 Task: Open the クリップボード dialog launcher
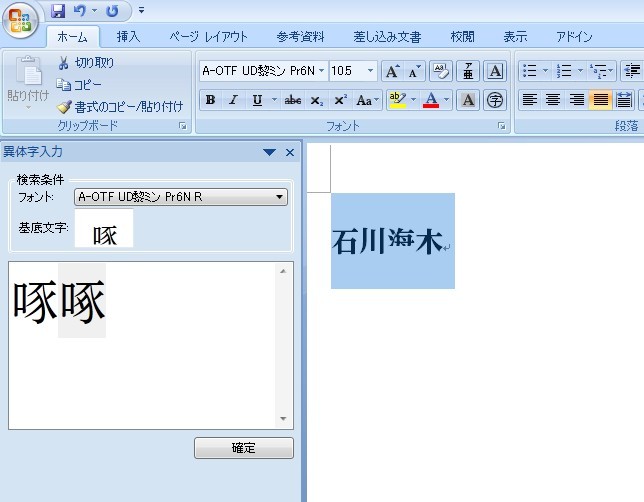(x=183, y=126)
